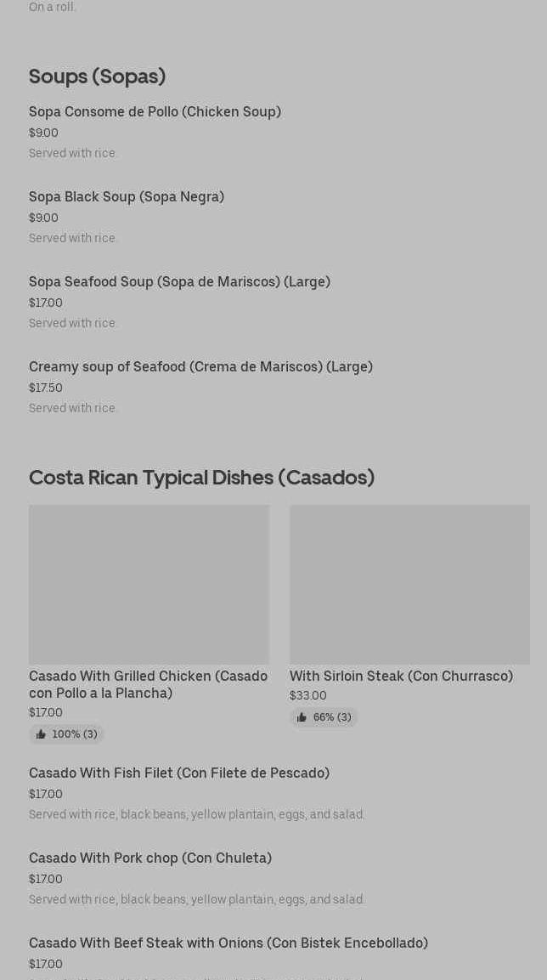Screen dimensions: 547x980
Task: Click With Sirloin Steak image
Action: pyautogui.click(x=409, y=585)
